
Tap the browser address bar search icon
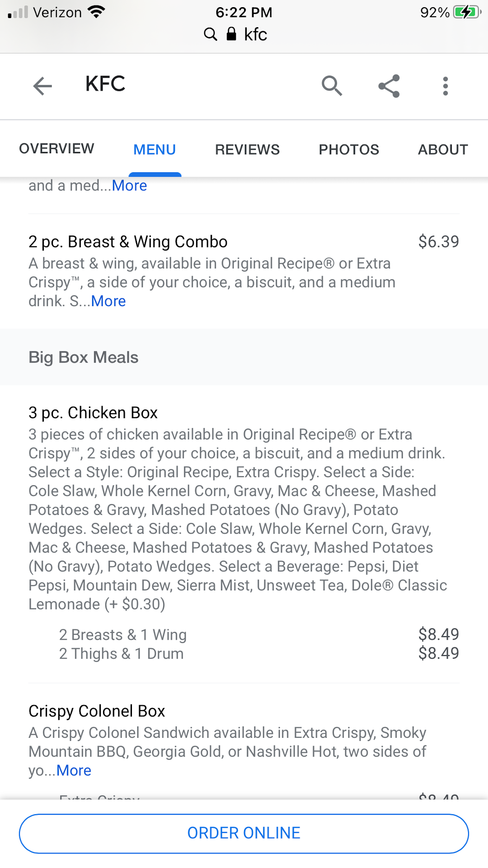tap(211, 34)
